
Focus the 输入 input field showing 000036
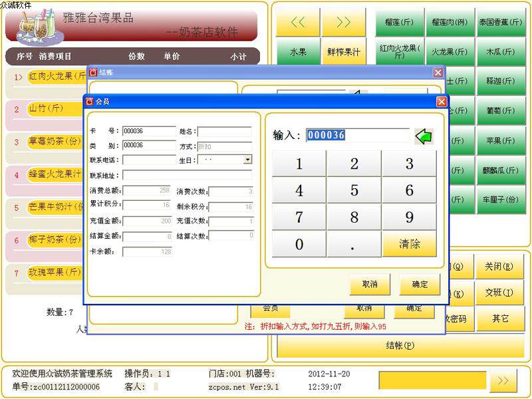pos(358,135)
